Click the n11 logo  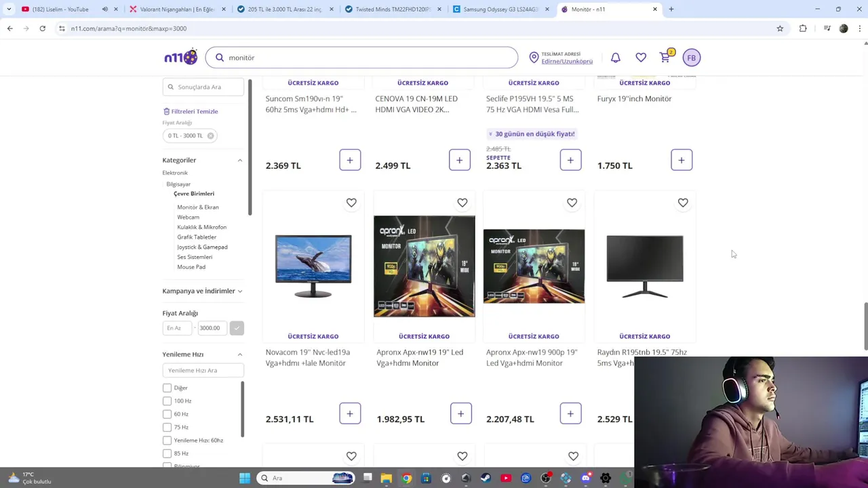tap(180, 57)
